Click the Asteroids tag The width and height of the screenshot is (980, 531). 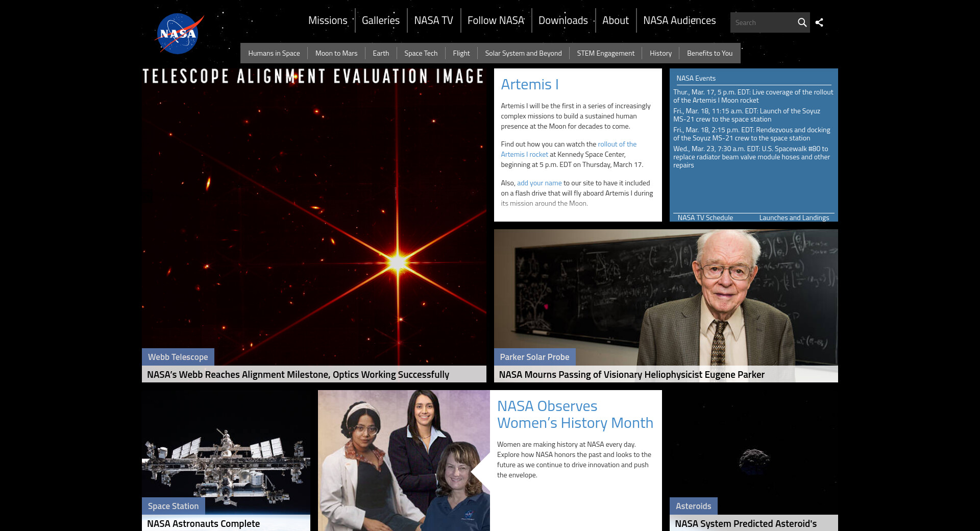(x=694, y=506)
